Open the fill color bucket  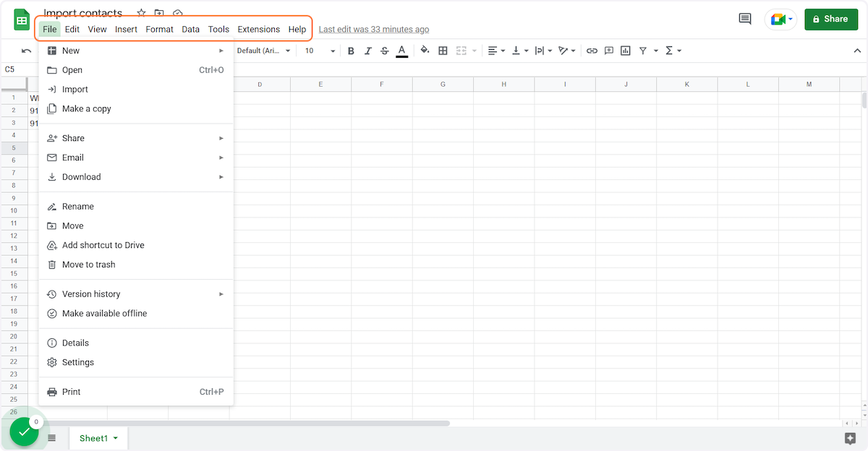click(x=425, y=51)
